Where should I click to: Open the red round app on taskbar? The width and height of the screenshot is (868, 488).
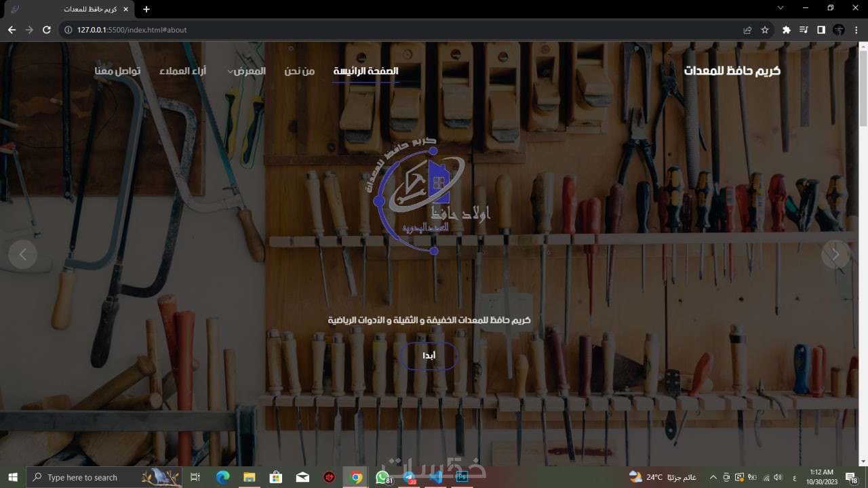(x=330, y=477)
